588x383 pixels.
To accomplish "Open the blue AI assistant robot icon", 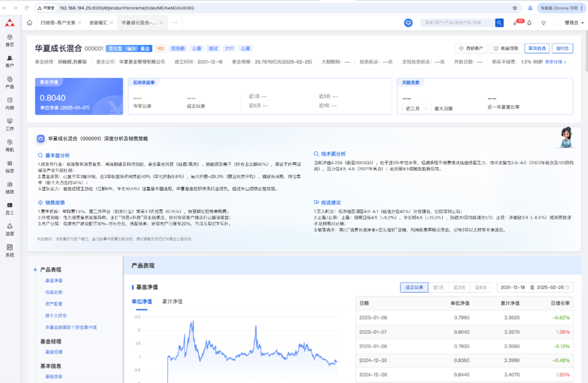I will pos(408,23).
